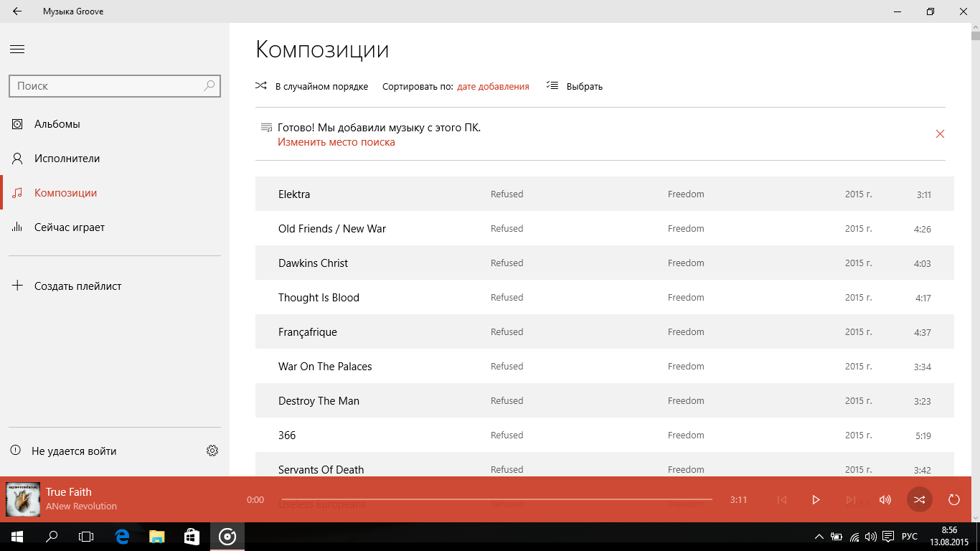Shuffle all songs with В случайном порядке
This screenshot has width=980, height=551.
(x=312, y=87)
